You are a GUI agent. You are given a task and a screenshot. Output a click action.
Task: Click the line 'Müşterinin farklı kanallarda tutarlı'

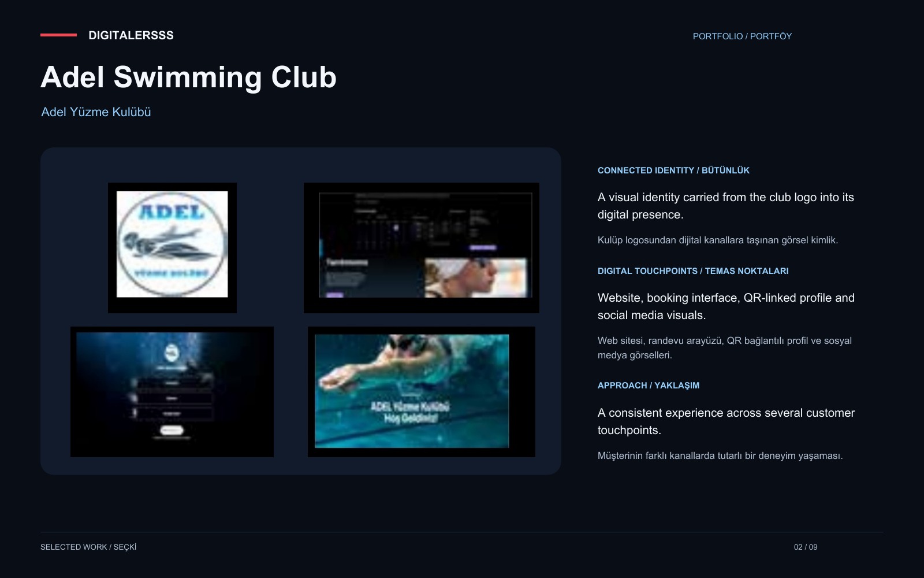tap(720, 456)
